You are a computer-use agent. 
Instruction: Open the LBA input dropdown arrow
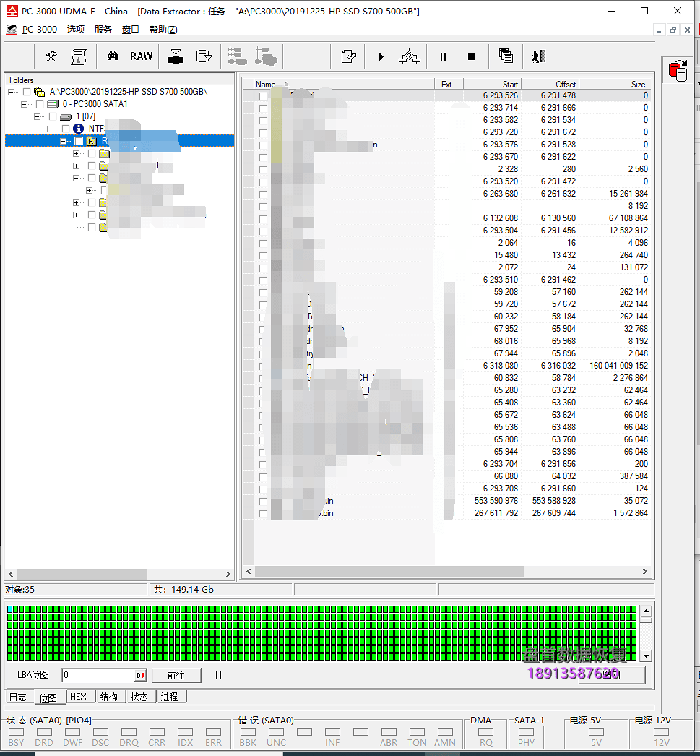tap(140, 676)
